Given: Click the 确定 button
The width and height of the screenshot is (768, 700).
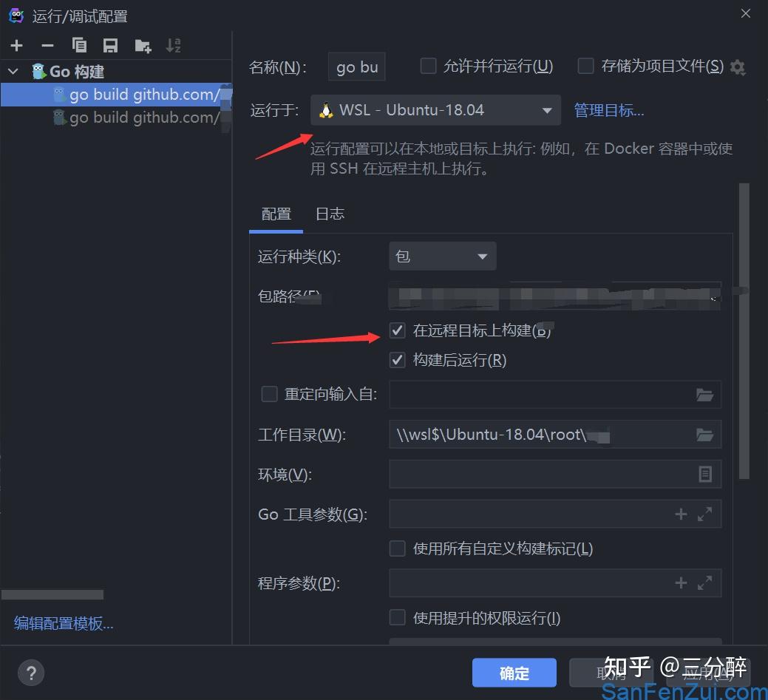Looking at the screenshot, I should click(514, 673).
